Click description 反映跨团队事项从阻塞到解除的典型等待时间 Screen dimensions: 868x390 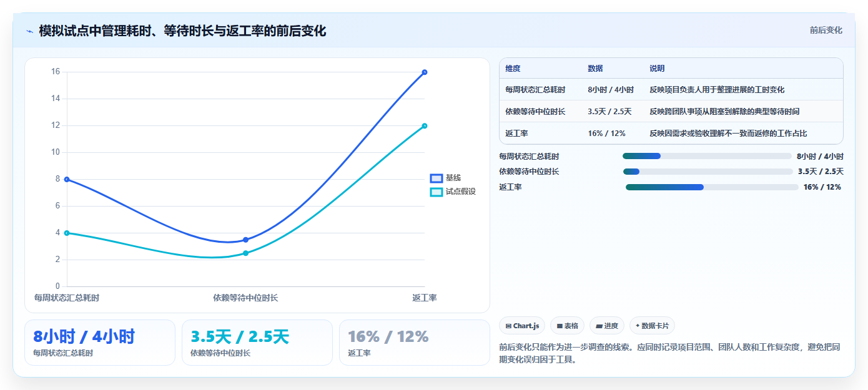[724, 112]
